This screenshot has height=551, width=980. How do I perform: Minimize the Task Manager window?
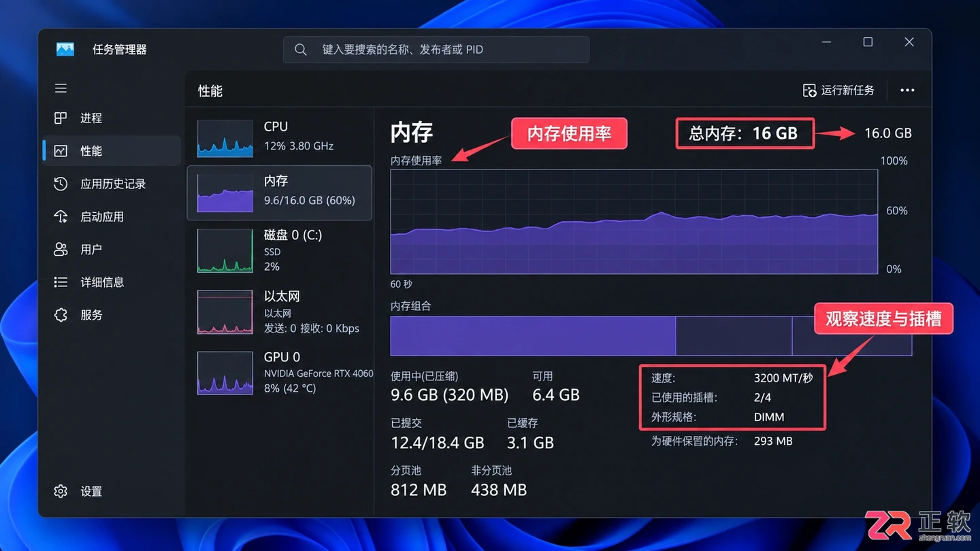827,42
